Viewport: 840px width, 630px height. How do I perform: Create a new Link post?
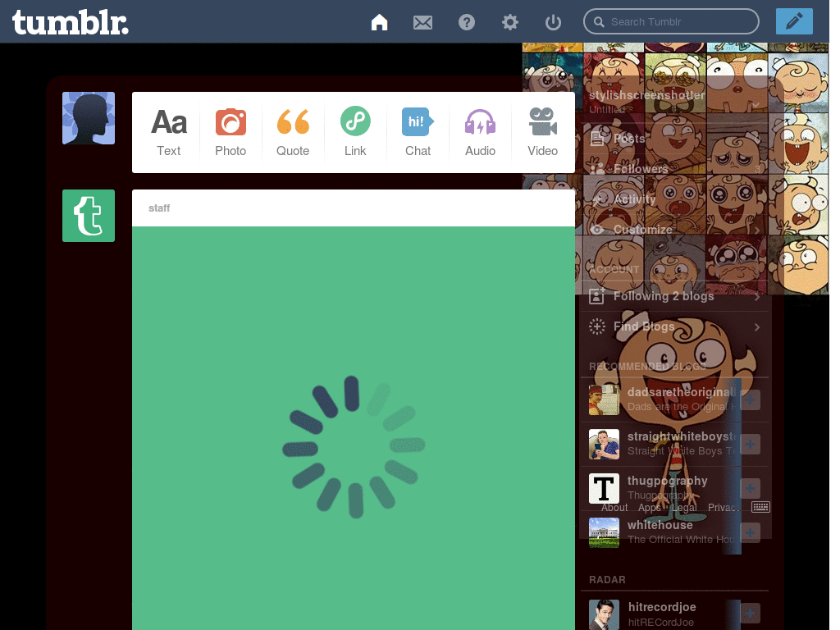click(355, 132)
